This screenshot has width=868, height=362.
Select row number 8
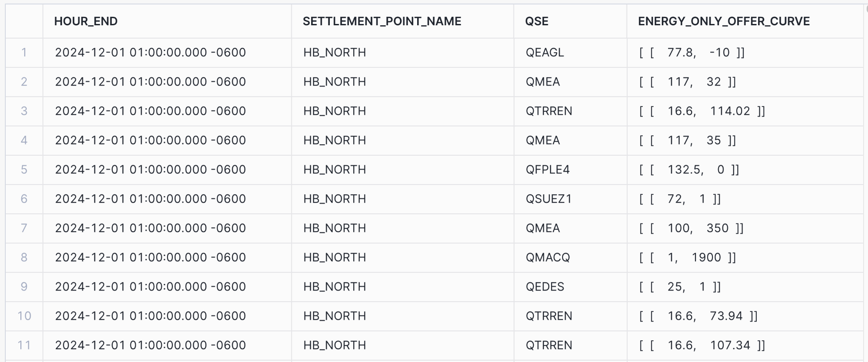click(24, 257)
